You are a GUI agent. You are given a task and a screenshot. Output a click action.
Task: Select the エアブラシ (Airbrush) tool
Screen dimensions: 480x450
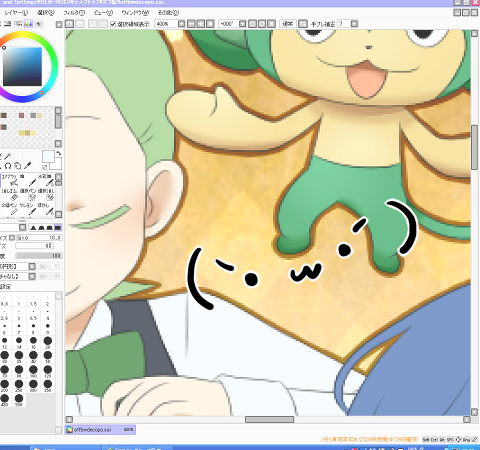[10, 180]
